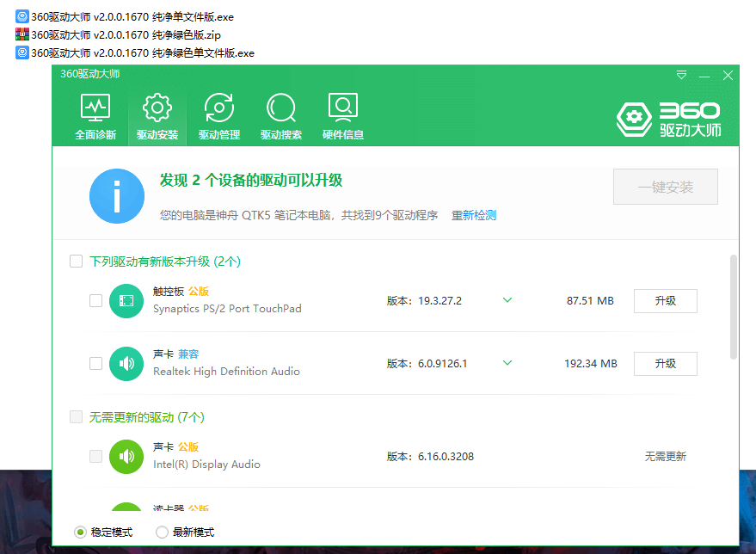Click the 发现 2 个设备的驱动可以升级 heading
This screenshot has height=554, width=756.
[x=251, y=180]
